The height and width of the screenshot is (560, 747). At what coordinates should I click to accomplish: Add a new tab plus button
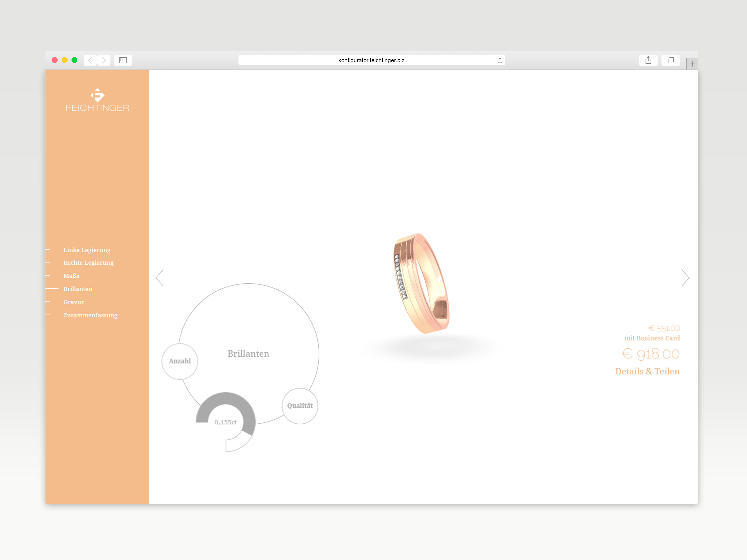(x=692, y=64)
